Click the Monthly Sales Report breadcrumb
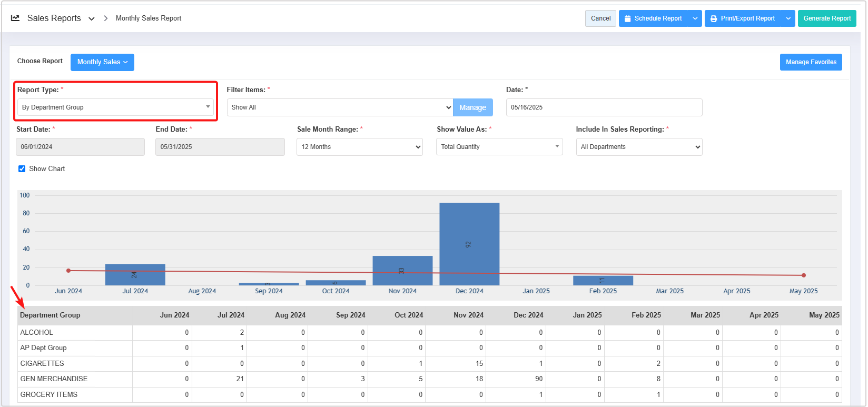The image size is (868, 407). tap(149, 18)
